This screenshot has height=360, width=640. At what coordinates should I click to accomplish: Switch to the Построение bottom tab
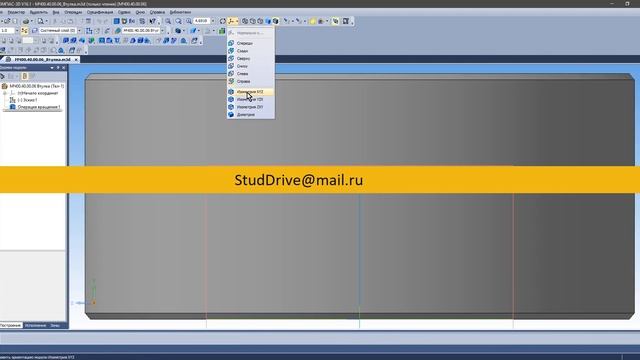click(x=10, y=325)
